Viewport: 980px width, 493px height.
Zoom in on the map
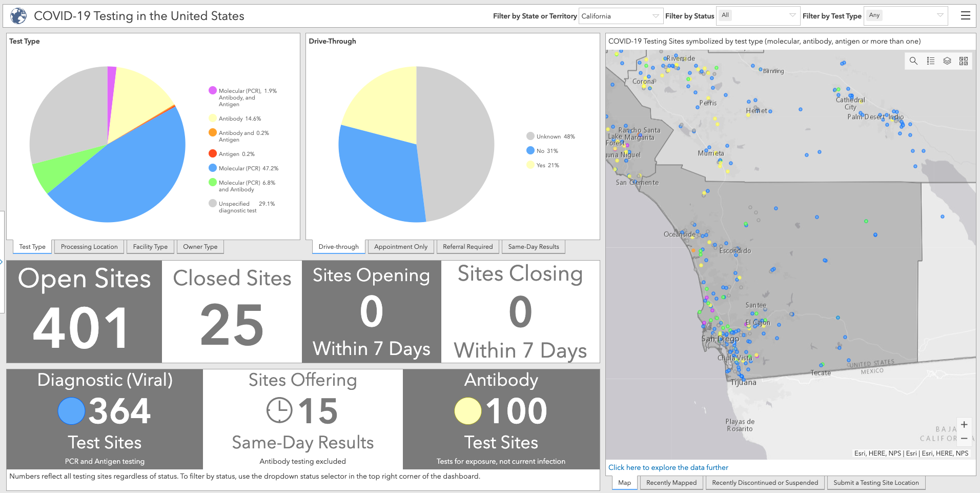coord(964,425)
